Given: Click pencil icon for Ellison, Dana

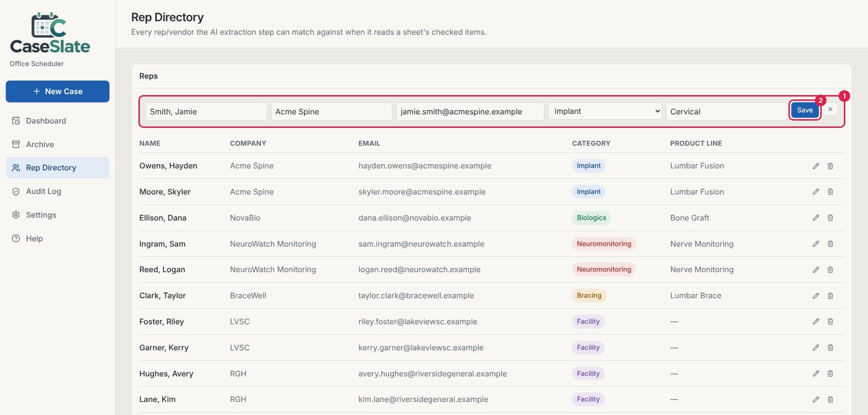Looking at the screenshot, I should point(815,218).
